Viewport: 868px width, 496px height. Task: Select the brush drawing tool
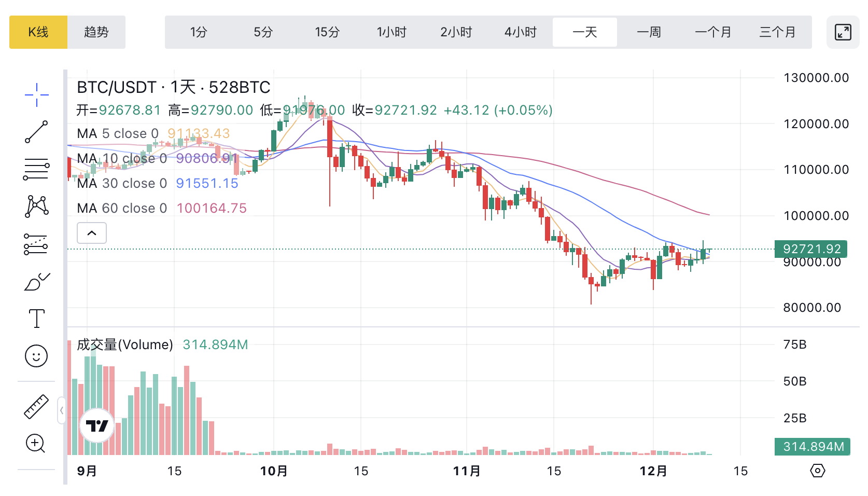(x=36, y=282)
